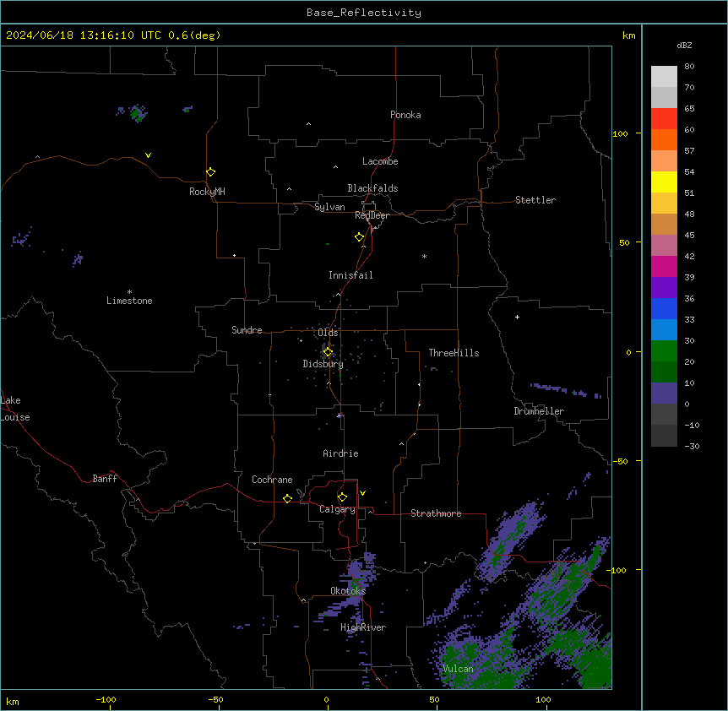Click the yellow V marker east of Calgary
The height and width of the screenshot is (711, 728).
[x=362, y=493]
